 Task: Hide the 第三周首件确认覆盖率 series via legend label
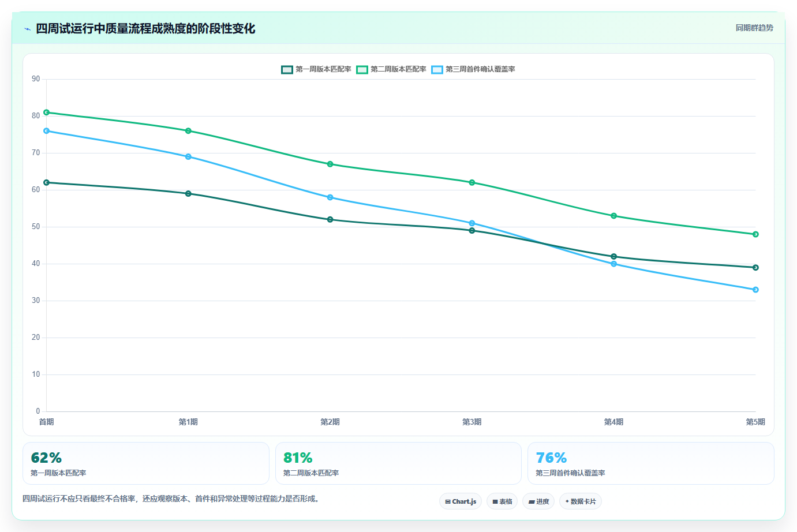click(480, 69)
